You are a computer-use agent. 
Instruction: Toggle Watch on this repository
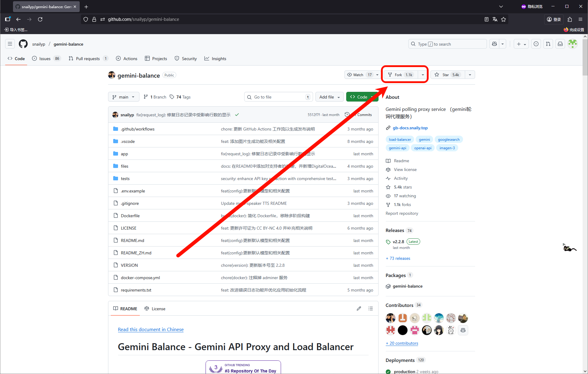pos(359,75)
